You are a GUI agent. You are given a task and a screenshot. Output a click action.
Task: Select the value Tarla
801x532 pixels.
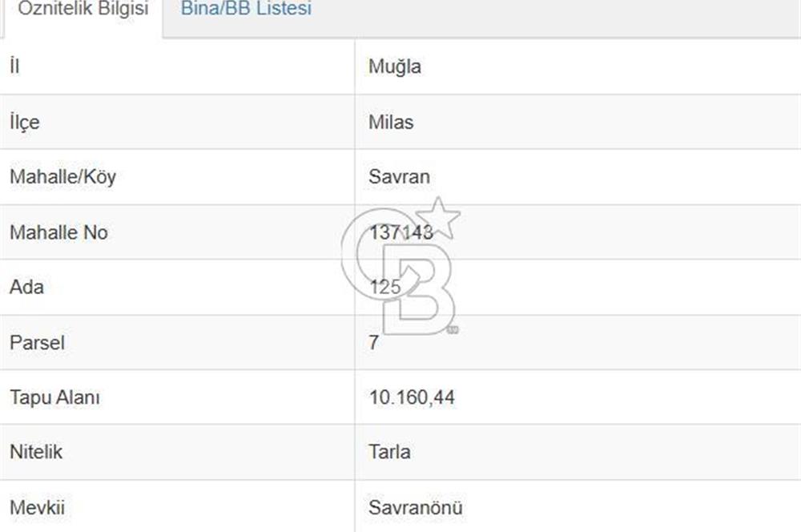coord(388,452)
